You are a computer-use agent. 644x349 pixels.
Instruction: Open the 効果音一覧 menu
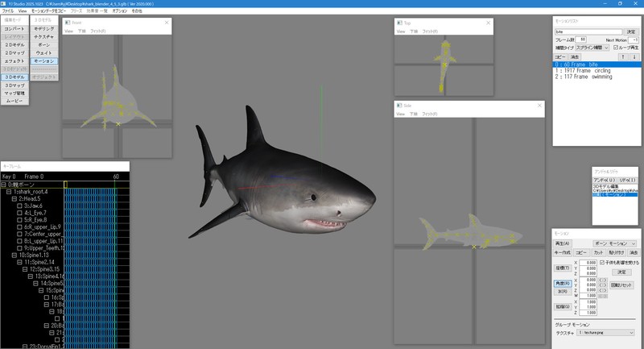click(x=97, y=11)
